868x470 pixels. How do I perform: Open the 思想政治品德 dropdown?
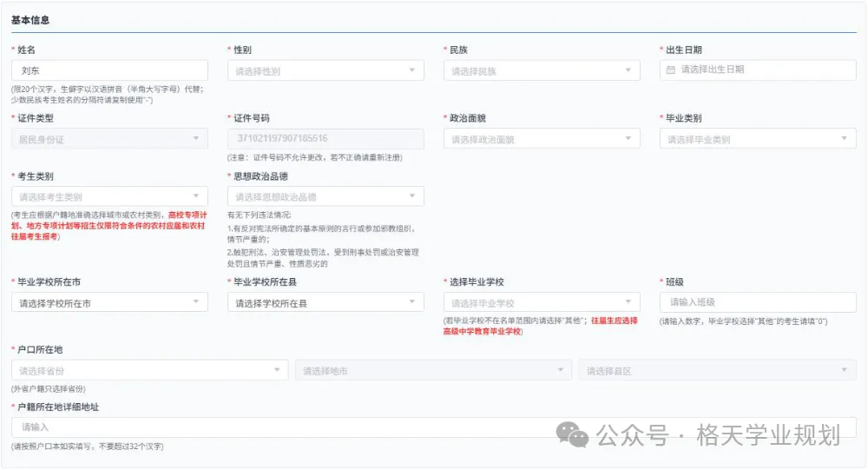point(325,196)
